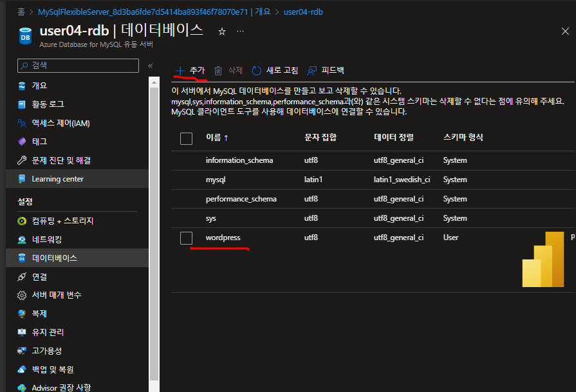Screen dimensions: 576x392
Task: Open 고가용성 menu item
Action: click(x=46, y=351)
